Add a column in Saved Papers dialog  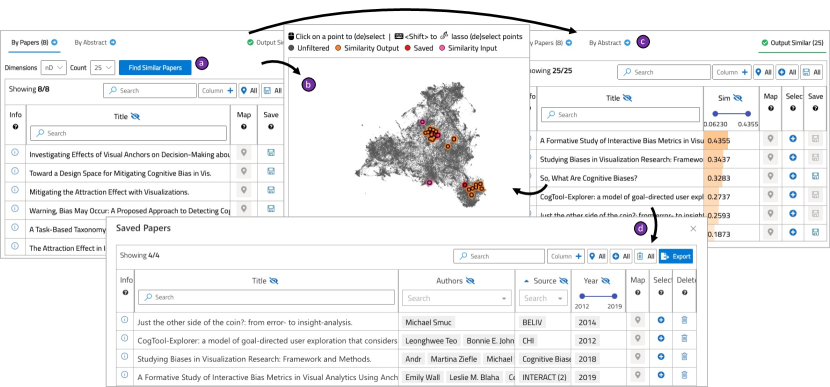coord(566,256)
